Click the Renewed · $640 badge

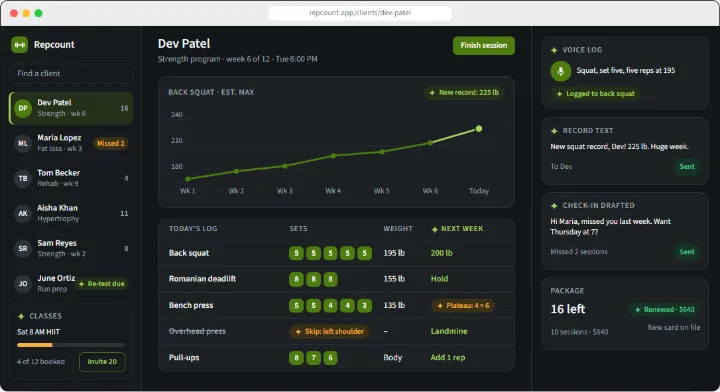pyautogui.click(x=664, y=309)
